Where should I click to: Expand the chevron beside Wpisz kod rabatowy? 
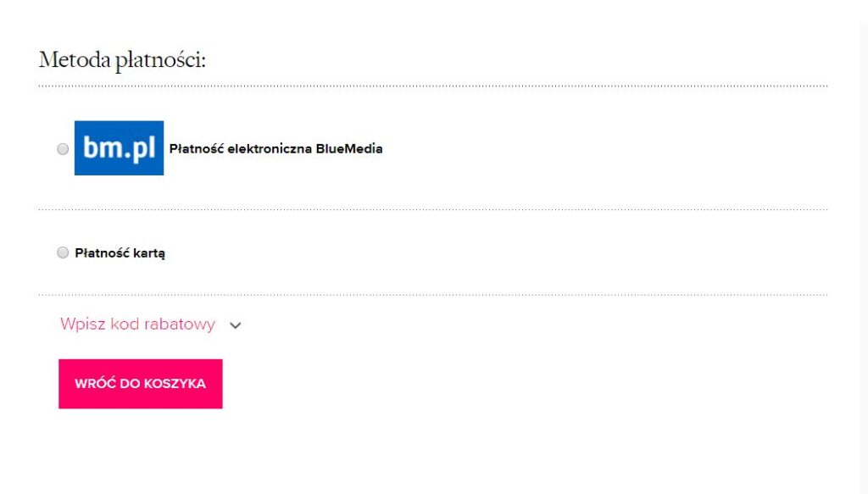[236, 325]
